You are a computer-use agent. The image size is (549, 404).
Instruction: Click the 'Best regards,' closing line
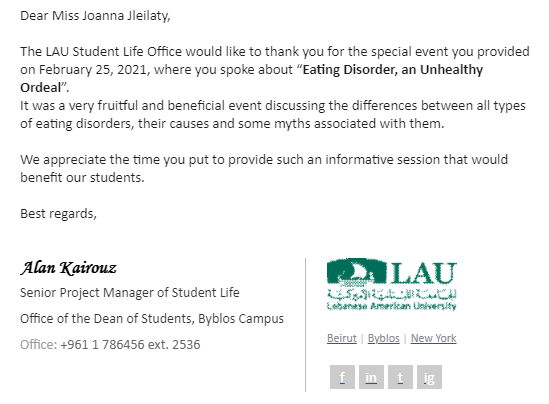coord(58,214)
